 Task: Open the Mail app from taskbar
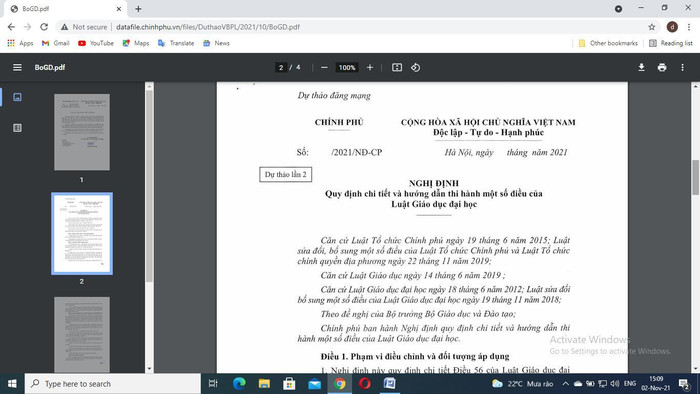pyautogui.click(x=315, y=384)
